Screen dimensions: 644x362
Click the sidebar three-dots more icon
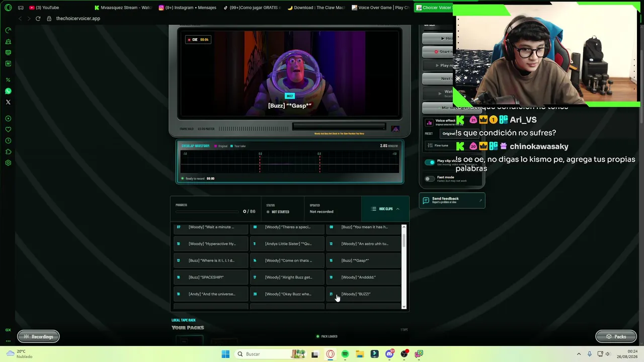[x=8, y=341]
